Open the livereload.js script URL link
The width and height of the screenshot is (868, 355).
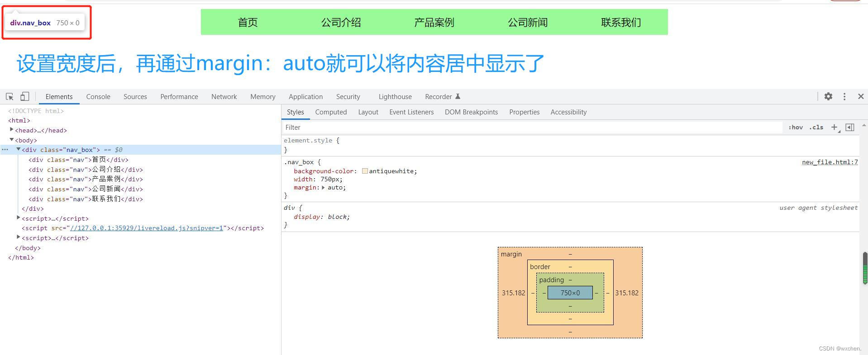pyautogui.click(x=147, y=228)
